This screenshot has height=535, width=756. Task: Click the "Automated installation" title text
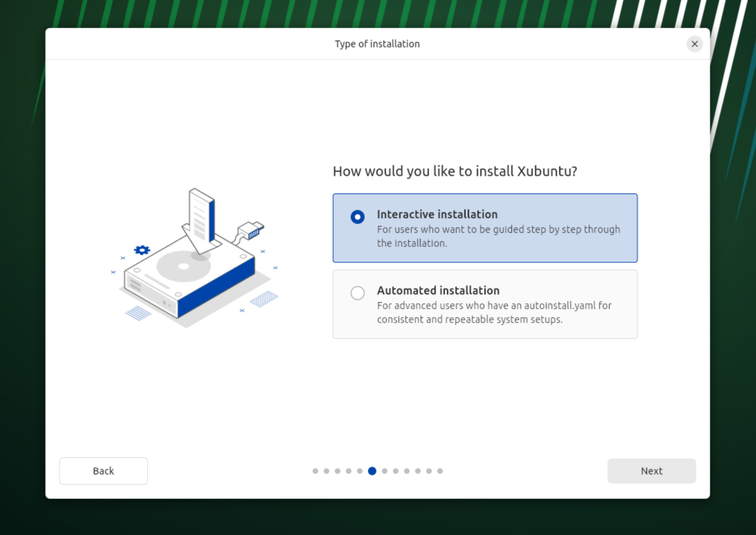(x=438, y=290)
